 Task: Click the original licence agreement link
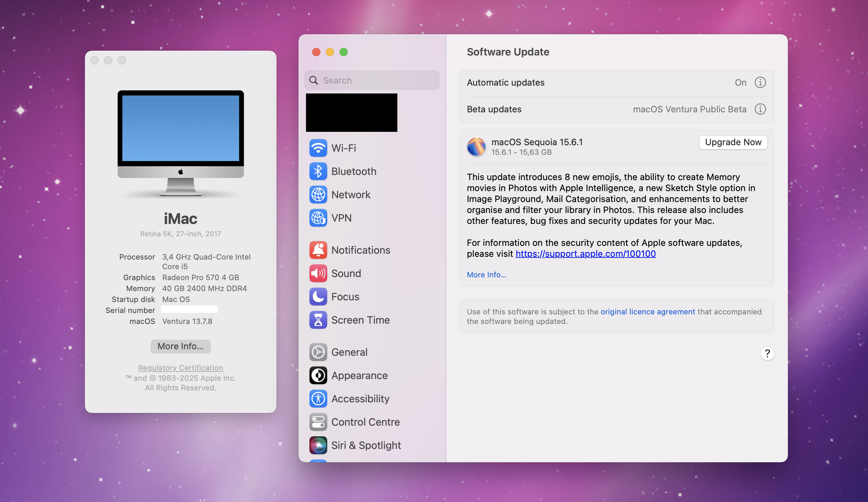[648, 312]
